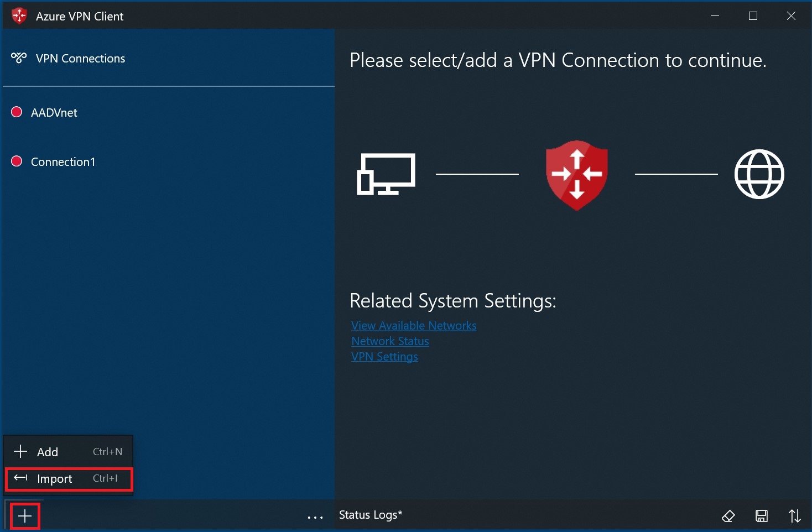Select the Connection1 VPN profile
The height and width of the screenshot is (532, 812).
coord(168,161)
